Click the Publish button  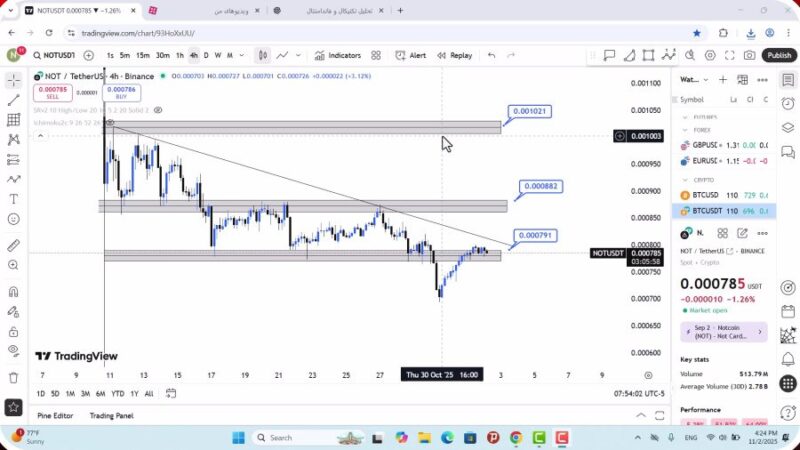[779, 56]
